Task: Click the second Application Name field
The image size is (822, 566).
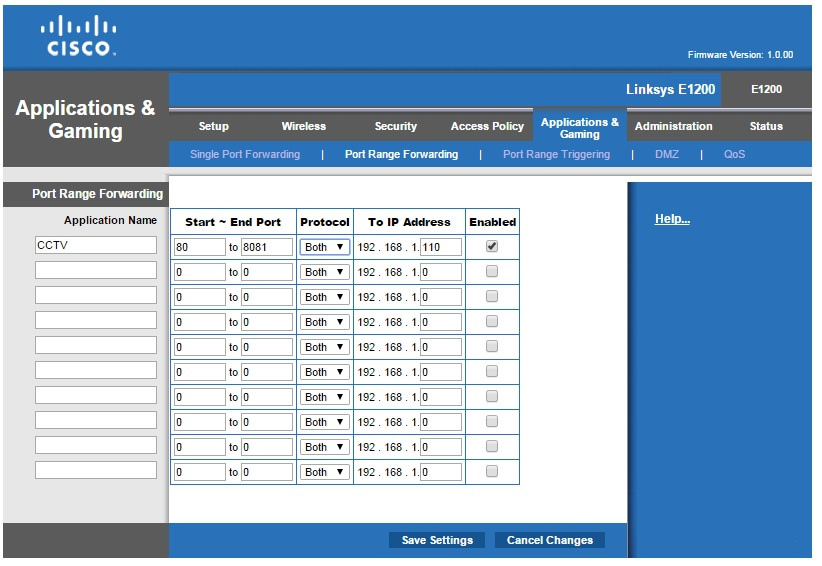Action: [x=96, y=270]
